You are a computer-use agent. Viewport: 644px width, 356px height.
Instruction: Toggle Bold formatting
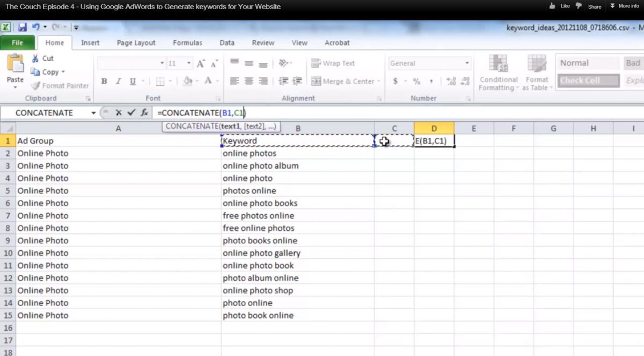point(104,82)
